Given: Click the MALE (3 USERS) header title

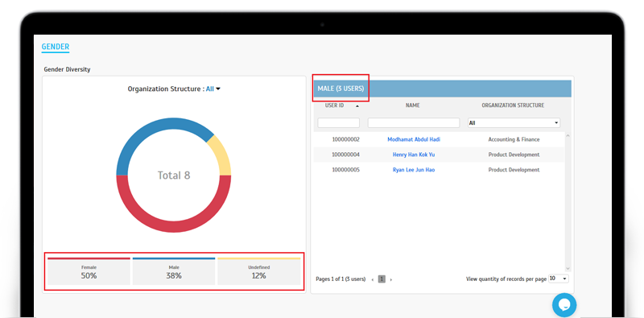Looking at the screenshot, I should [x=341, y=89].
